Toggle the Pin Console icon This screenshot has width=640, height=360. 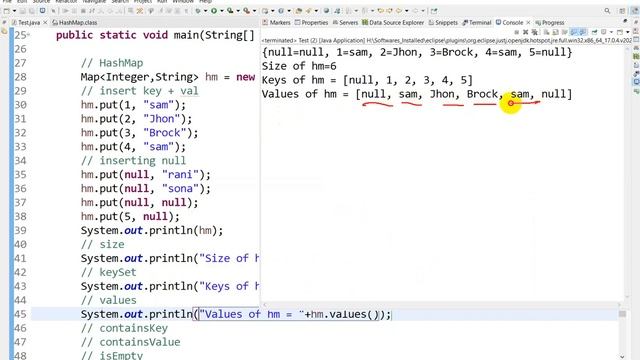coord(594,32)
